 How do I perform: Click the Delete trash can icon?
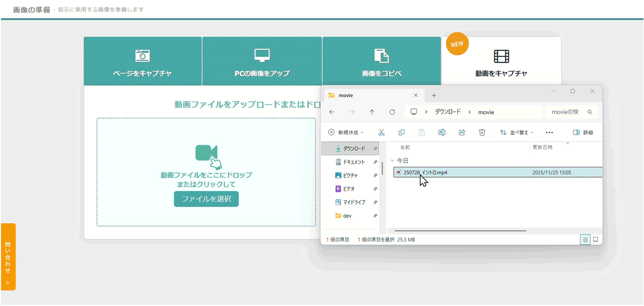coord(482,132)
